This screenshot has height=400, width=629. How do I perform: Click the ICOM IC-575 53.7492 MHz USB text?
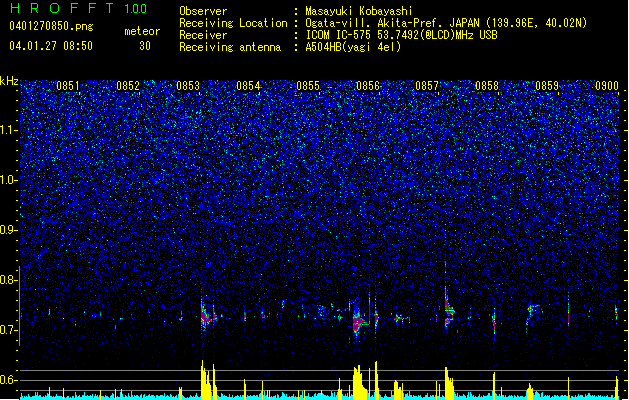(402, 35)
